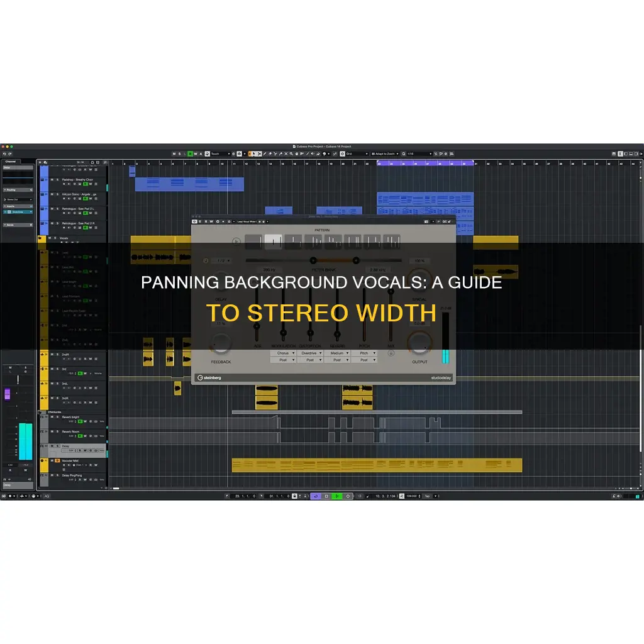Mute the Padshop Breathy Choir track
This screenshot has height=644, width=644.
coord(52,179)
